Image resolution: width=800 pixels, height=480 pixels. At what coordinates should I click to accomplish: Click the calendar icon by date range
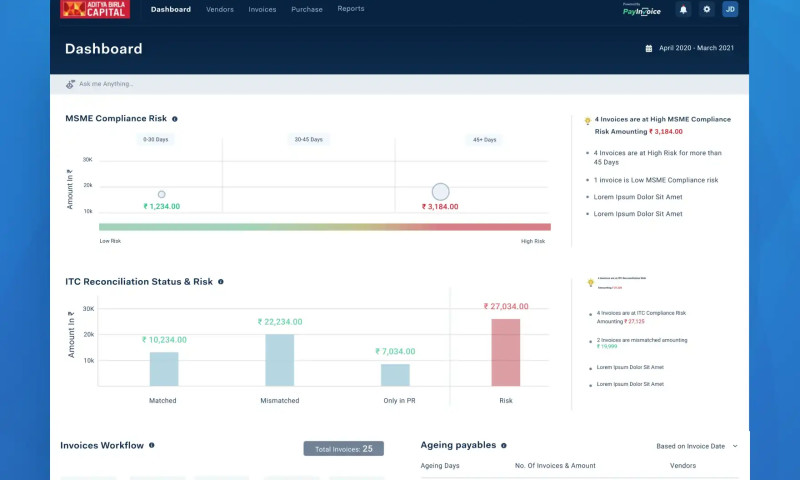pyautogui.click(x=649, y=48)
